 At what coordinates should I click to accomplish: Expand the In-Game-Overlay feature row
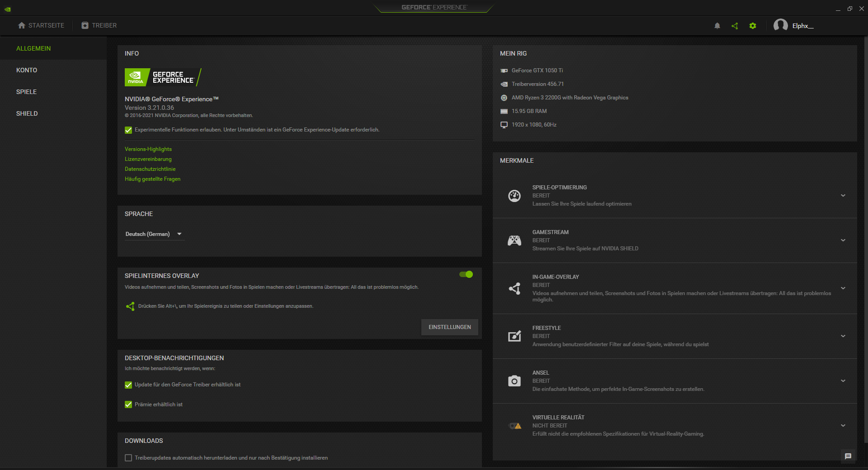click(x=843, y=288)
